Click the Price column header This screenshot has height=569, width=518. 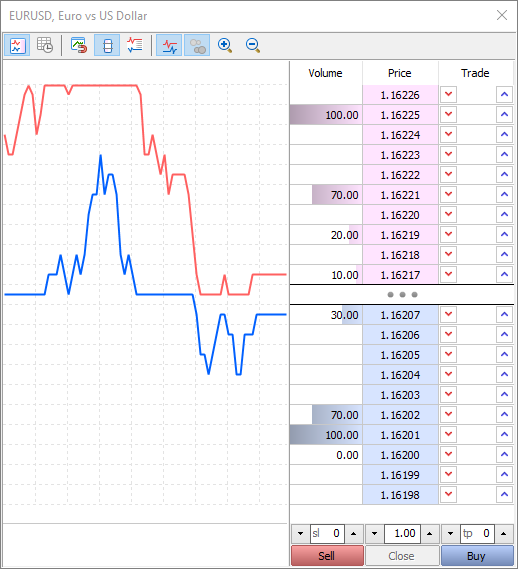coord(400,73)
